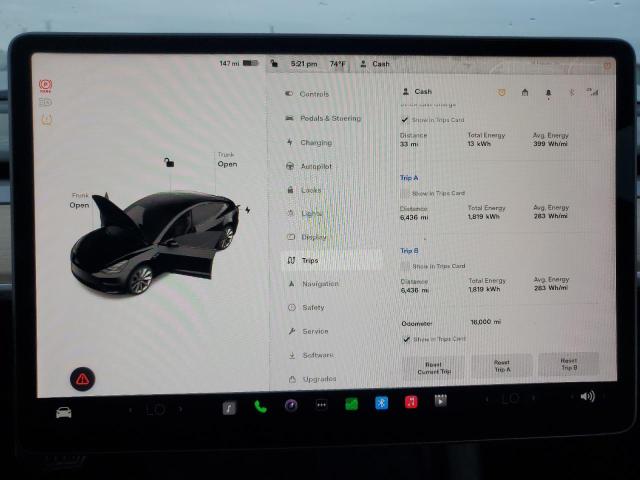Tap the 5:21 pm clock
This screenshot has height=480, width=640.
pos(304,64)
